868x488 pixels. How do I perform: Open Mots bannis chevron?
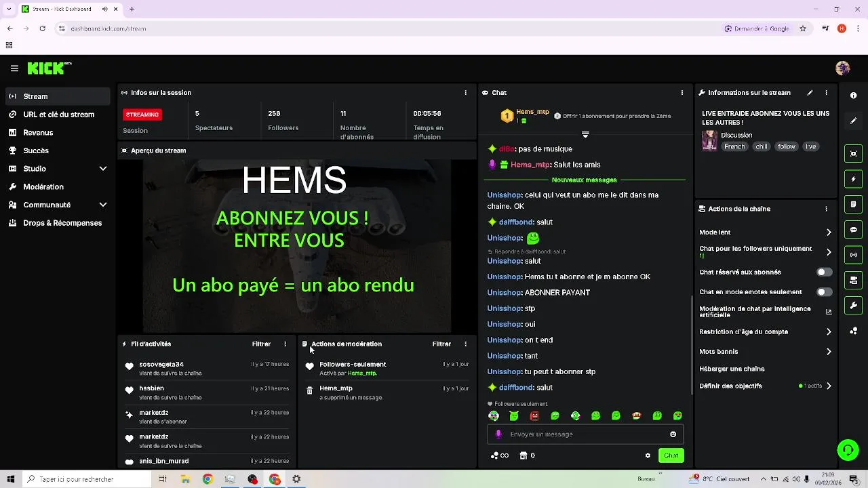829,352
